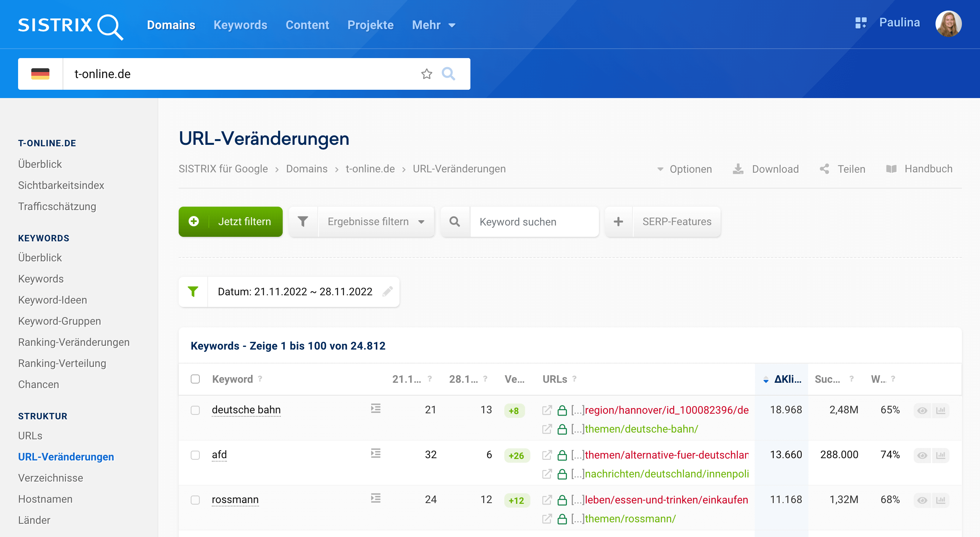The height and width of the screenshot is (537, 980).
Task: Toggle eye icon in afd row
Action: point(922,456)
